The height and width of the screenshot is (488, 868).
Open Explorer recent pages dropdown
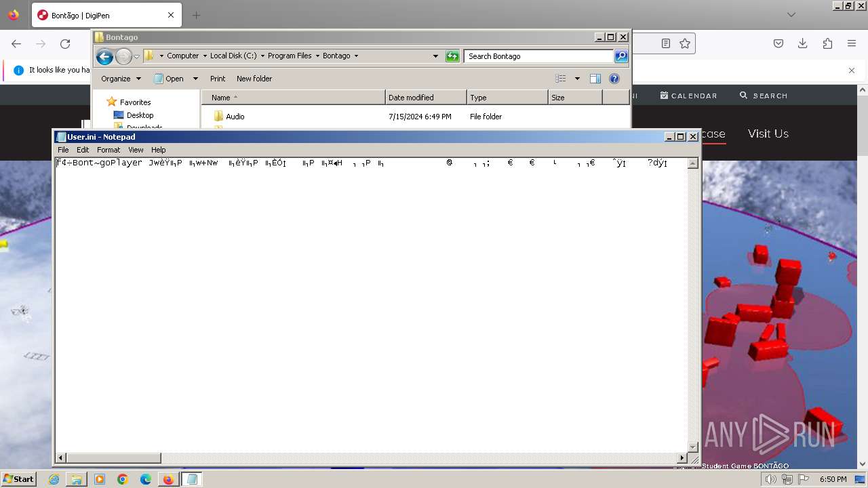(136, 56)
